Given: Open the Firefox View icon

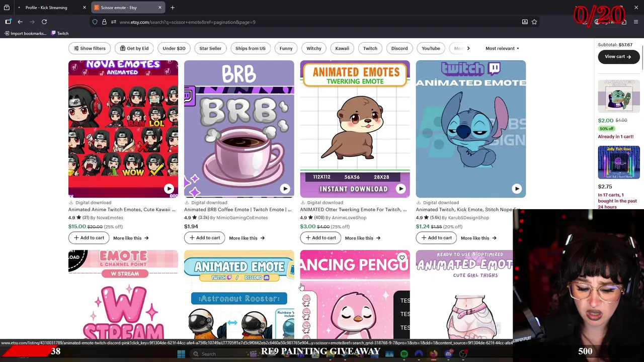Looking at the screenshot, I should click(7, 8).
